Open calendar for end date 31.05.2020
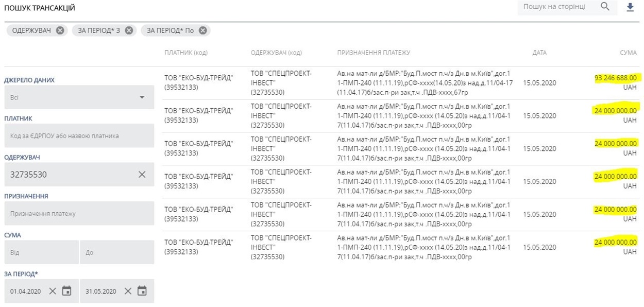The image size is (644, 307). pos(142,291)
